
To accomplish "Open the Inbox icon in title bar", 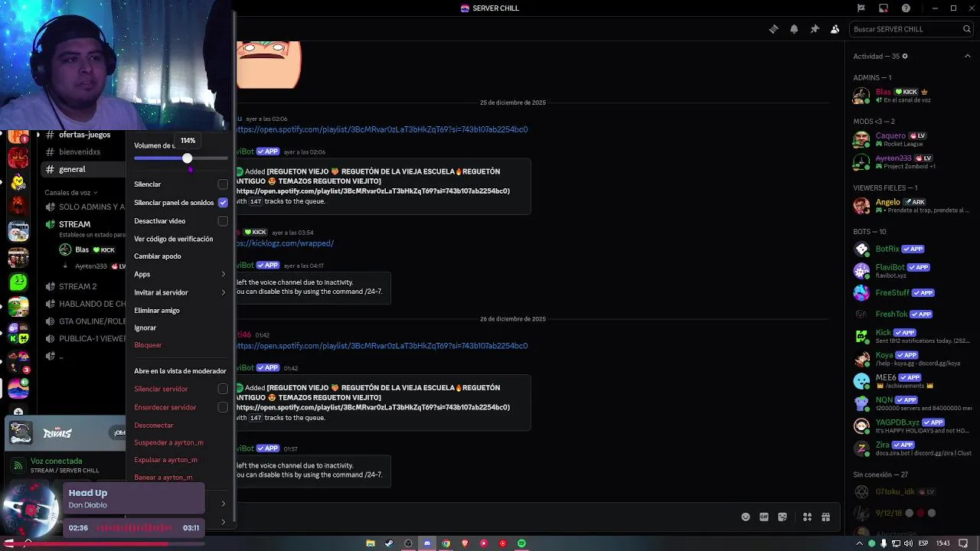I will pyautogui.click(x=884, y=8).
